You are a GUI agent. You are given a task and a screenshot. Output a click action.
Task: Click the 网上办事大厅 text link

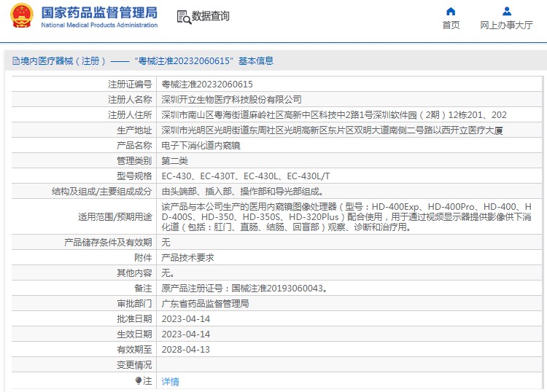pyautogui.click(x=507, y=25)
